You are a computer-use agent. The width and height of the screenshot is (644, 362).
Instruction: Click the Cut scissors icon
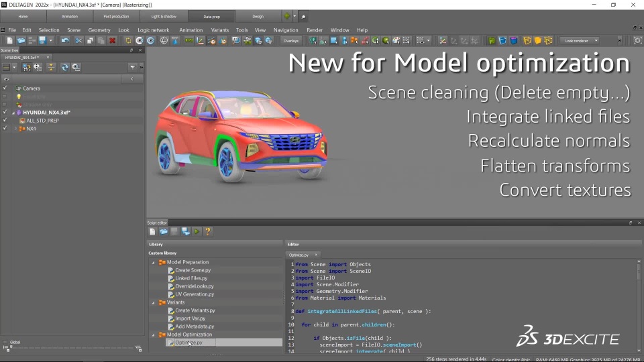[78, 41]
